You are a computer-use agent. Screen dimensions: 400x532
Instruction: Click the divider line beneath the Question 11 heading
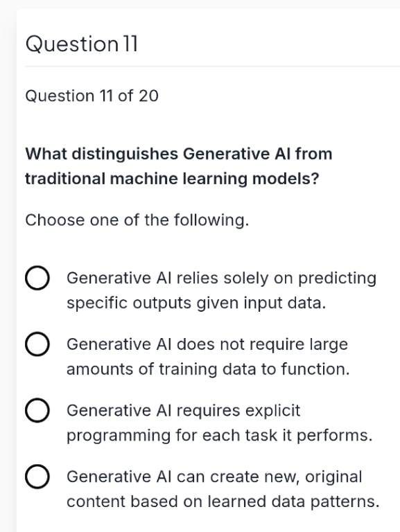pyautogui.click(x=213, y=66)
